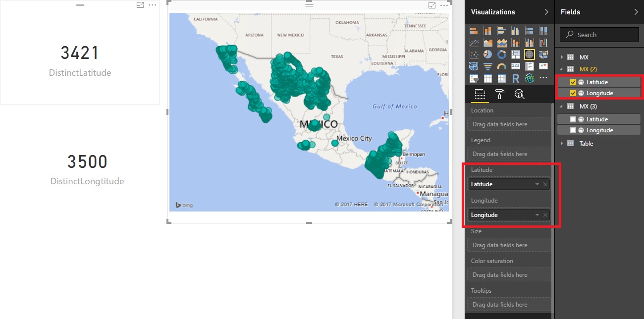Check Longitude under MX (3)
This screenshot has height=319, width=644.
point(573,130)
